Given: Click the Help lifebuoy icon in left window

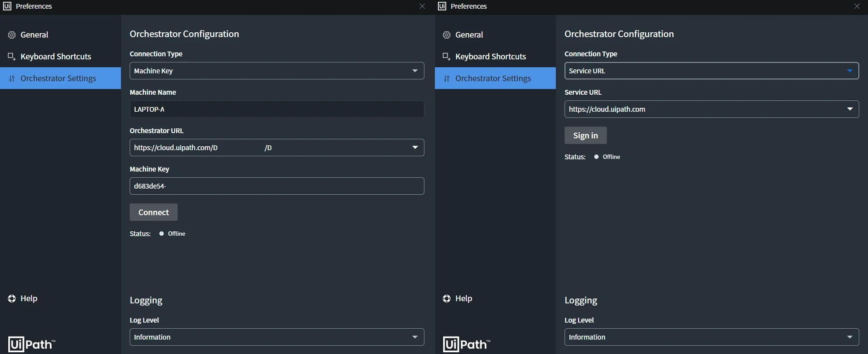Looking at the screenshot, I should [x=12, y=299].
